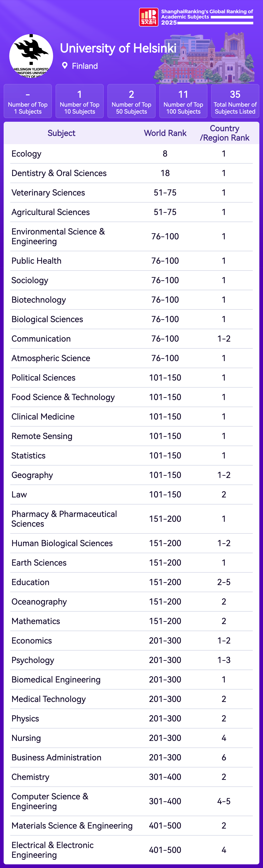Viewport: 263px width, 868px height.
Task: Click the Country/Region Rank column header
Action: click(224, 133)
